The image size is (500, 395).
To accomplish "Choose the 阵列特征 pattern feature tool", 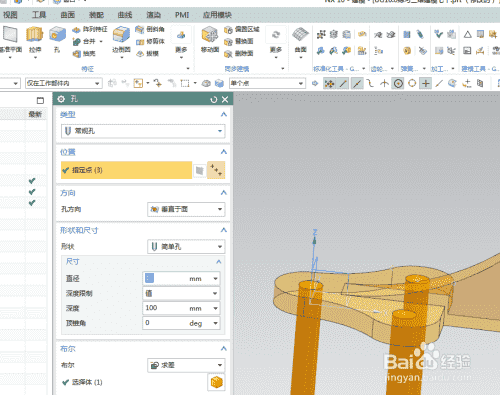I will pyautogui.click(x=90, y=29).
